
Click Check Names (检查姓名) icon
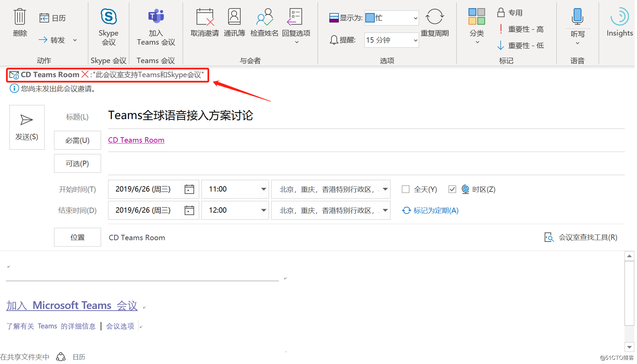pyautogui.click(x=265, y=17)
